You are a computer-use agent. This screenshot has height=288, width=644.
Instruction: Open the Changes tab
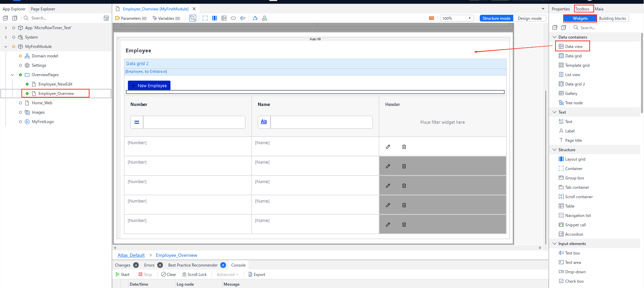(x=127, y=265)
